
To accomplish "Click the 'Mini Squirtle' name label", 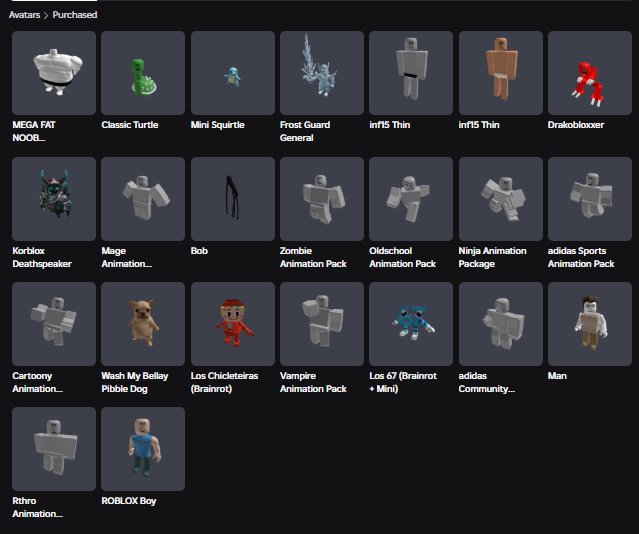I will tap(218, 125).
